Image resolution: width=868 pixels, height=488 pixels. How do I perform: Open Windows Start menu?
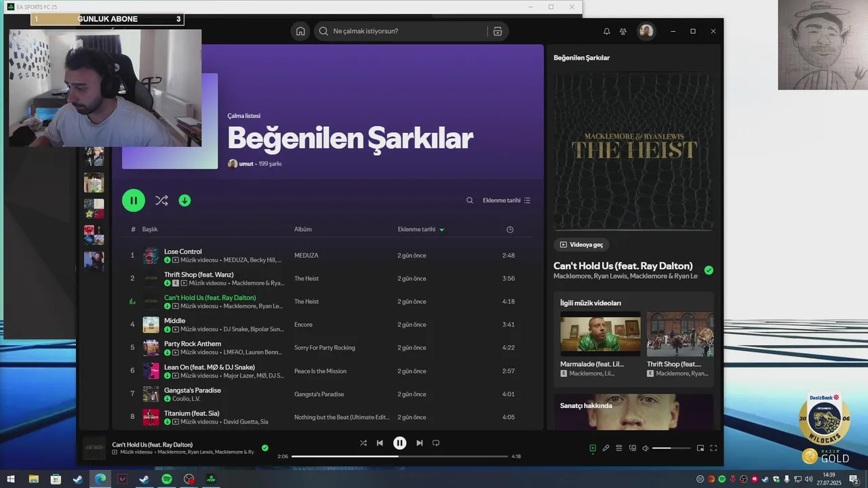[x=11, y=479]
